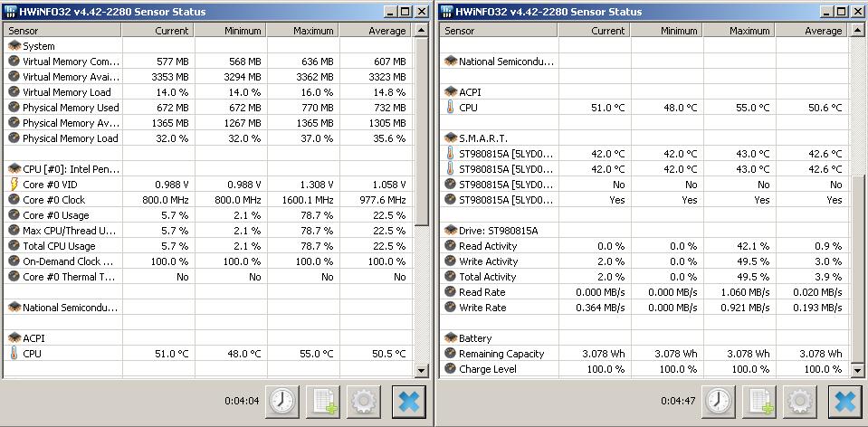The image size is (868, 427).
Task: Select the Write Activity row
Action: (644, 261)
